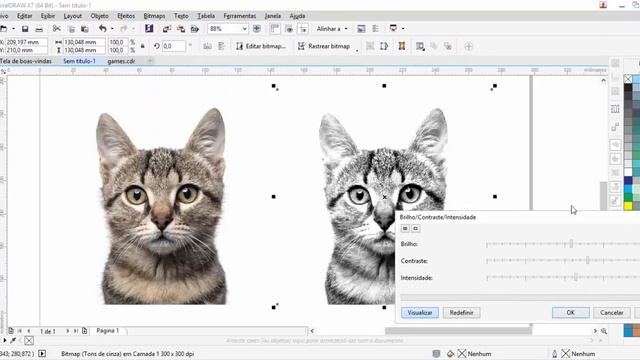Open the Bitmaps menu
The image size is (640, 360).
tap(154, 16)
